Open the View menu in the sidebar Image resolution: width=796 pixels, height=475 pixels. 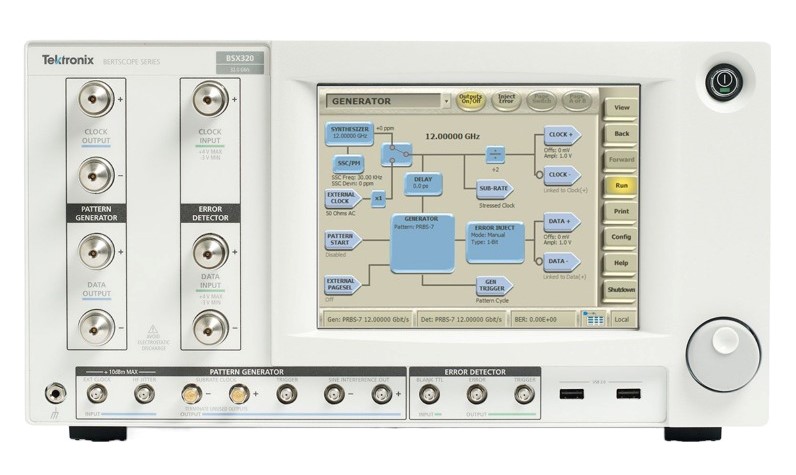(x=621, y=107)
